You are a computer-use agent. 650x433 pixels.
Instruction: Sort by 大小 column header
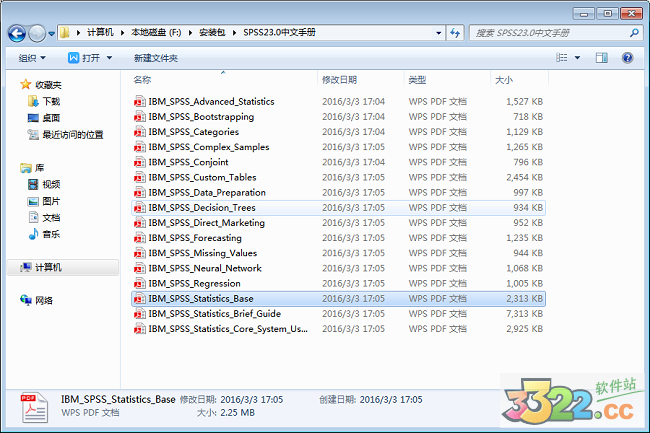pos(504,80)
